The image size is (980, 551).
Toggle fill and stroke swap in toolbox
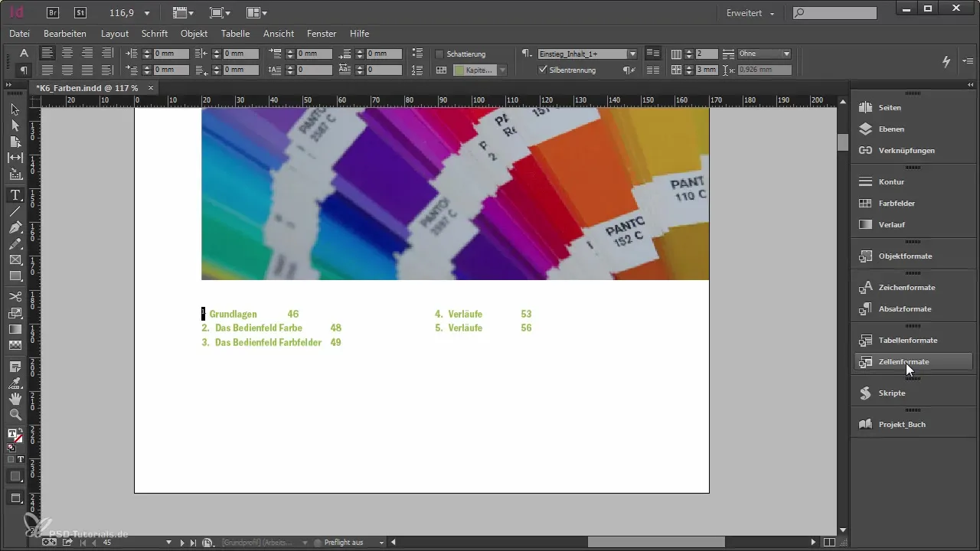tap(21, 431)
